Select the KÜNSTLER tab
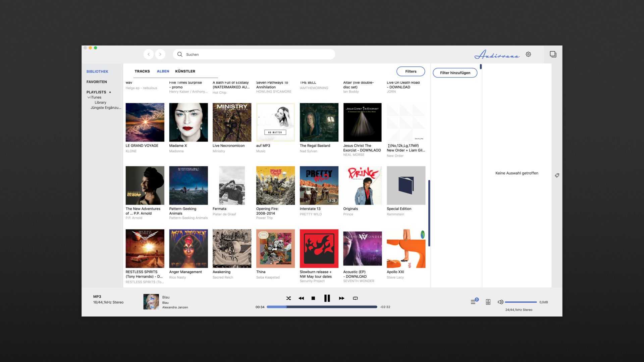The height and width of the screenshot is (362, 644). [185, 71]
